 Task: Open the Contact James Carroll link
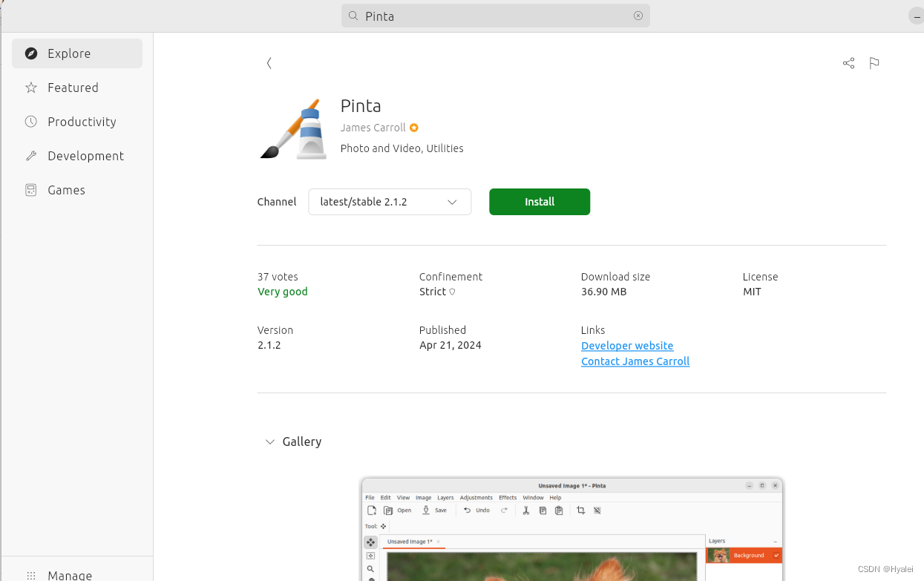tap(635, 361)
